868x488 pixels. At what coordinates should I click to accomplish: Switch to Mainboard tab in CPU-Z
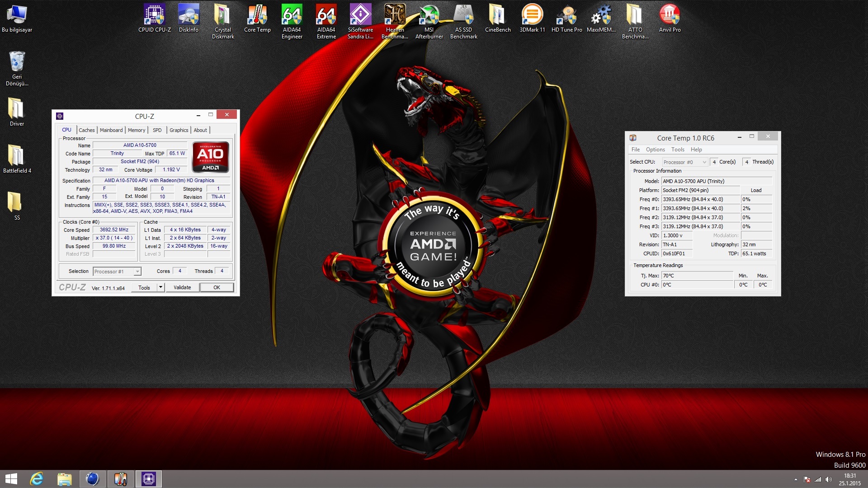111,130
